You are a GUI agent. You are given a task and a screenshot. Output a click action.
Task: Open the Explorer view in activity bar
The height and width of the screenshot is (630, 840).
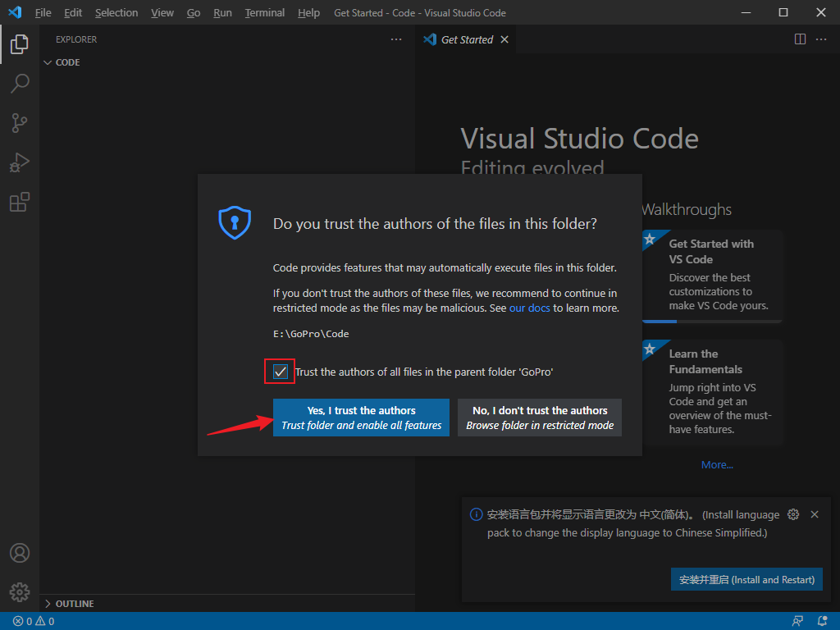[x=20, y=44]
